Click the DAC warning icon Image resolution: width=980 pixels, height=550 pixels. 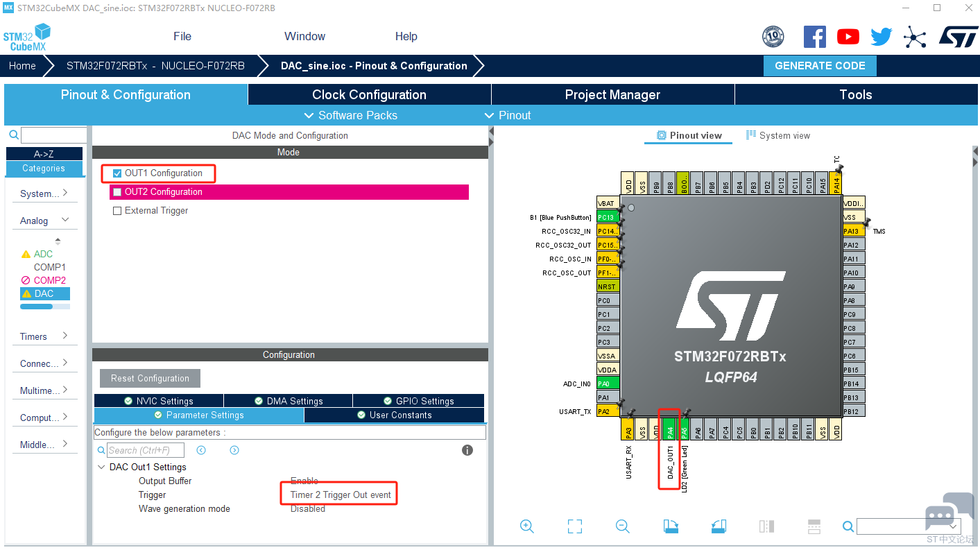[26, 294]
